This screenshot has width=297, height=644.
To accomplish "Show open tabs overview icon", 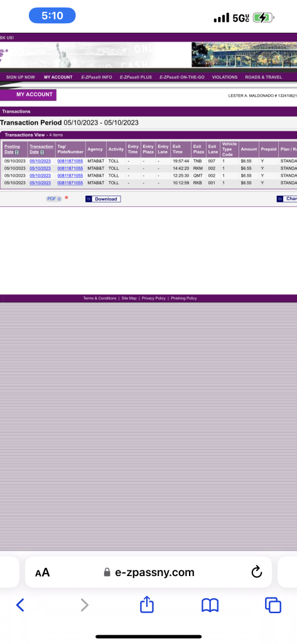I will tap(273, 605).
